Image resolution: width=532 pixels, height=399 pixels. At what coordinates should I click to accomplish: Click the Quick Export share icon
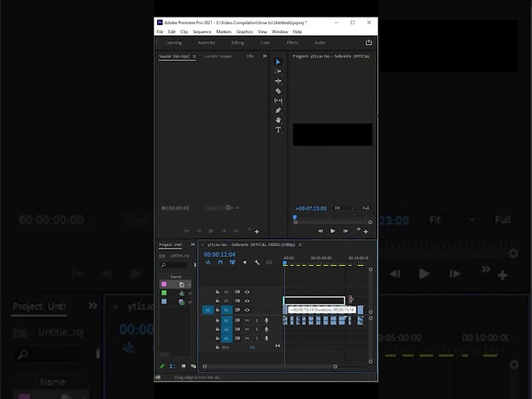coord(368,42)
